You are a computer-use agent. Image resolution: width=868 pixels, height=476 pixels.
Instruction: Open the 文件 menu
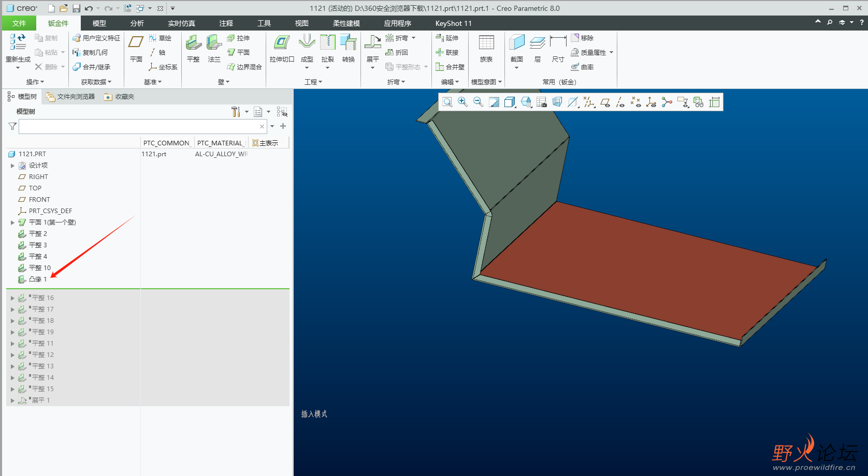coord(19,23)
